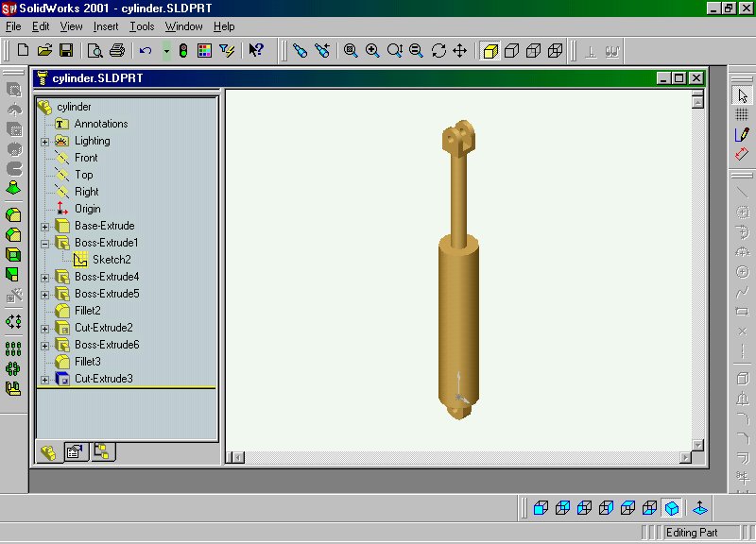Click the Pan view tool

coord(460,50)
